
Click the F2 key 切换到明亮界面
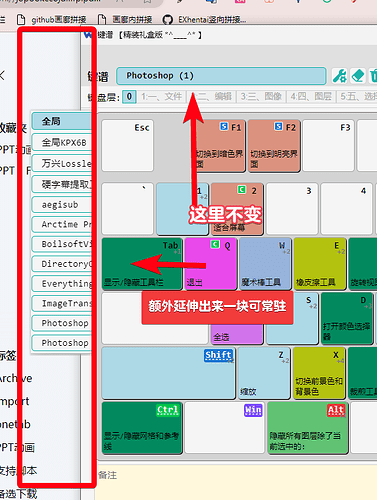274,146
